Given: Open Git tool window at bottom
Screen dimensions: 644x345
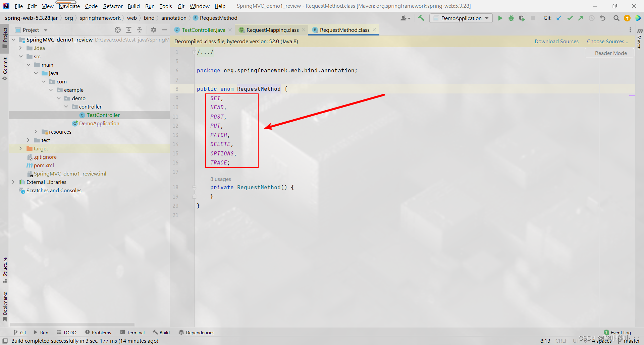Looking at the screenshot, I should click(20, 333).
